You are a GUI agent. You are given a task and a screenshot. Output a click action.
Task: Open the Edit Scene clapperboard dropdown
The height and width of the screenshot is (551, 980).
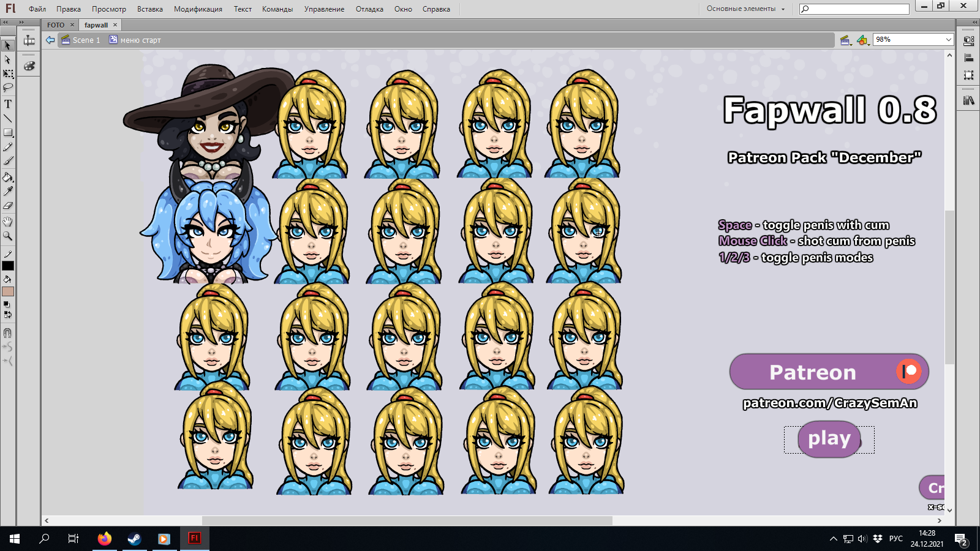(x=846, y=40)
